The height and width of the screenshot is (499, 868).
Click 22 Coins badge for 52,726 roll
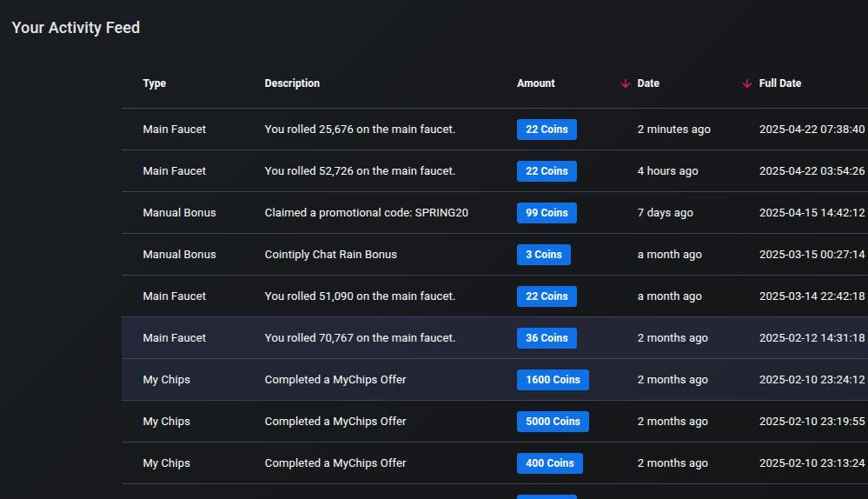point(547,171)
